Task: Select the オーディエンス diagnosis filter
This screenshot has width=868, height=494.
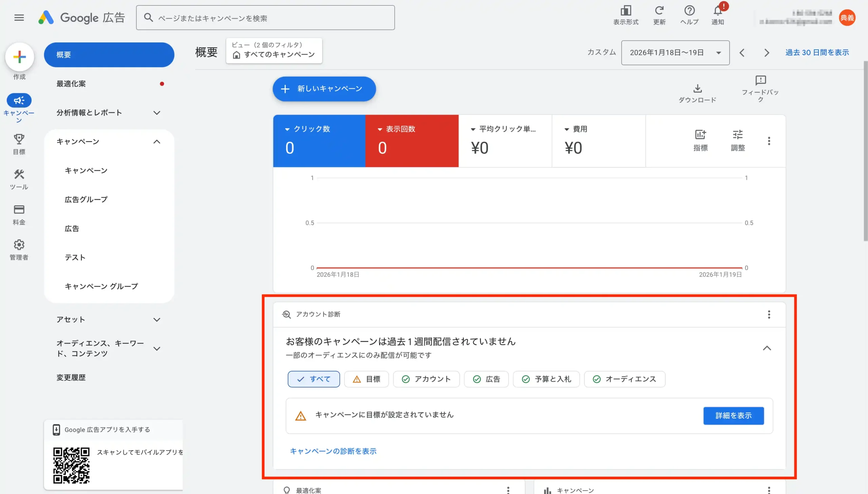Action: pos(625,379)
